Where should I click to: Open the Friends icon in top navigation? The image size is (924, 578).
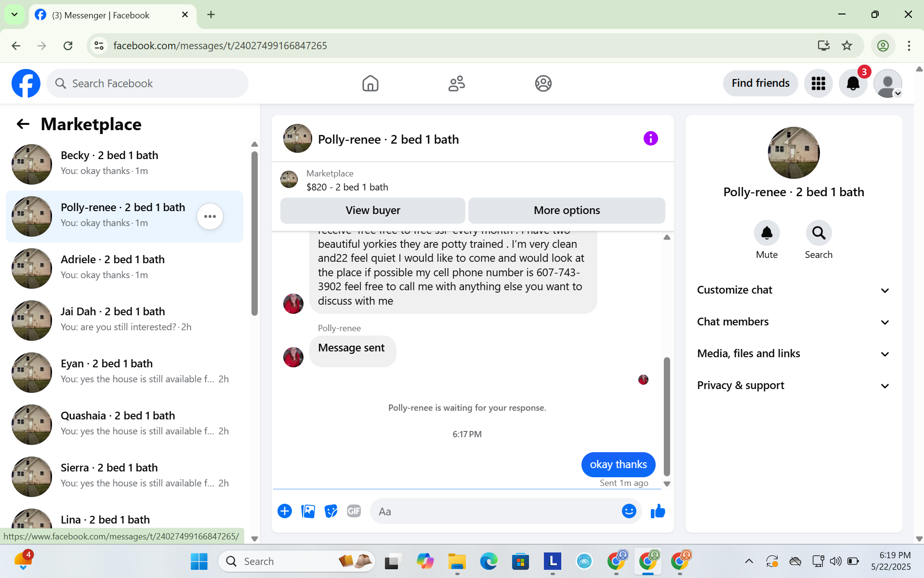456,83
